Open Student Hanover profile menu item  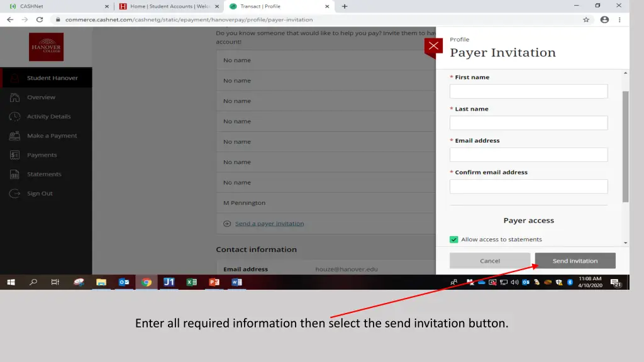pos(46,77)
